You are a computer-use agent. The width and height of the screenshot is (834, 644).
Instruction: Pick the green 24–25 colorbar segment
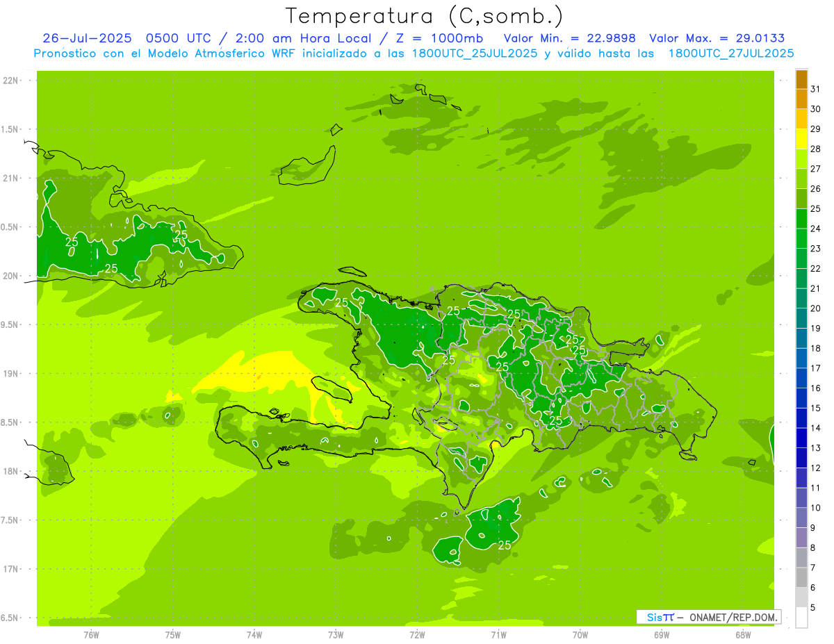(801, 219)
